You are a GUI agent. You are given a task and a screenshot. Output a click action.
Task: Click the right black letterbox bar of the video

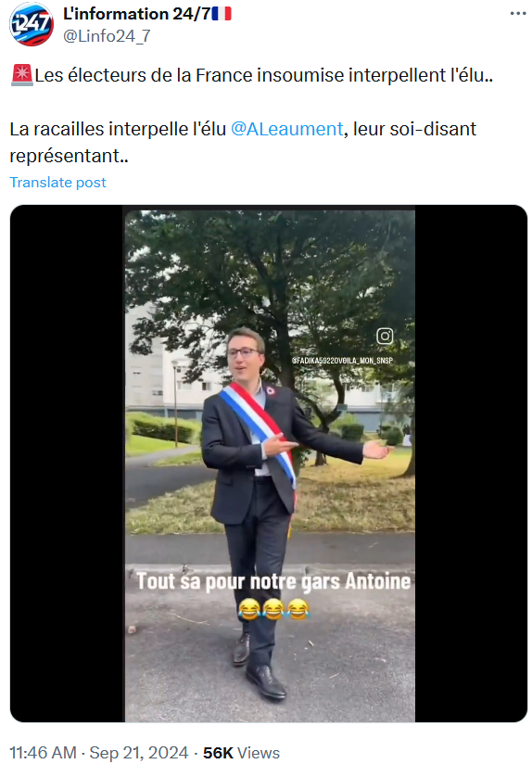471,464
